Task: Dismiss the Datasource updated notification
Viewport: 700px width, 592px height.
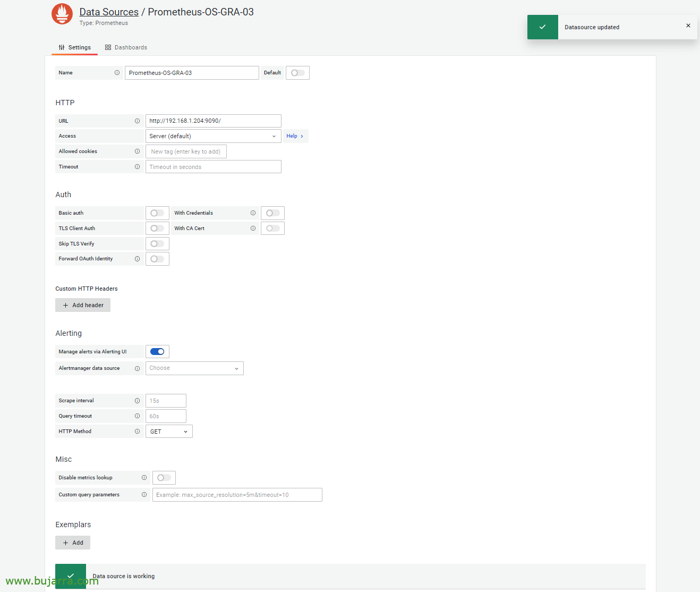Action: pyautogui.click(x=688, y=26)
